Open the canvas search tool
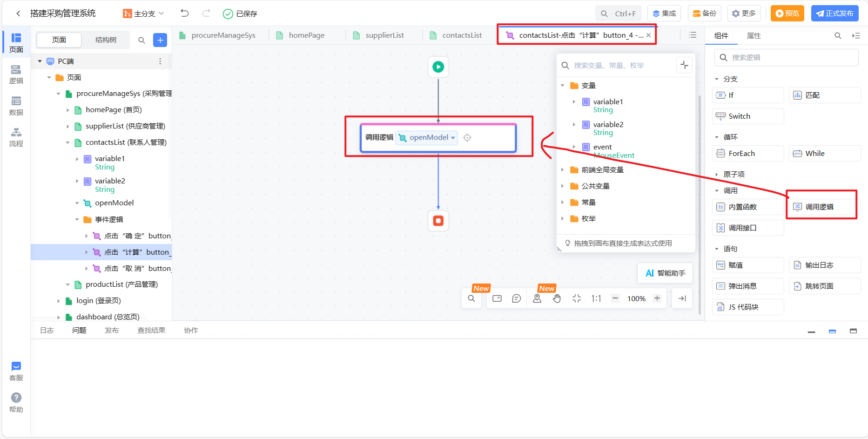Image resolution: width=868 pixels, height=439 pixels. [x=471, y=299]
